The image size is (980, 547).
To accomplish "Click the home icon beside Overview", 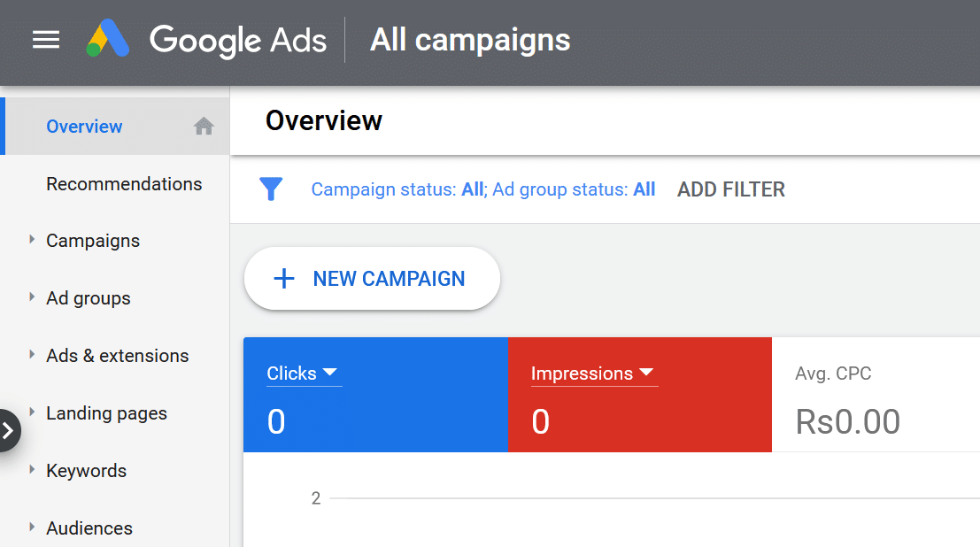I will coord(204,127).
